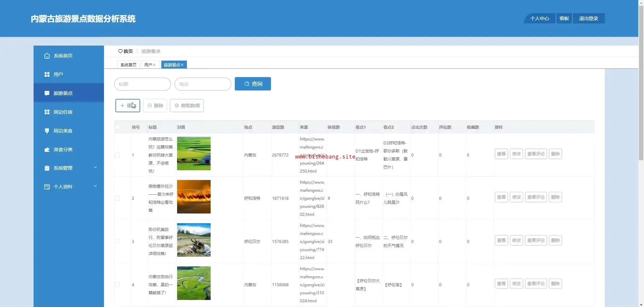
Task: Check the checkbox for row 1
Action: [x=117, y=155]
